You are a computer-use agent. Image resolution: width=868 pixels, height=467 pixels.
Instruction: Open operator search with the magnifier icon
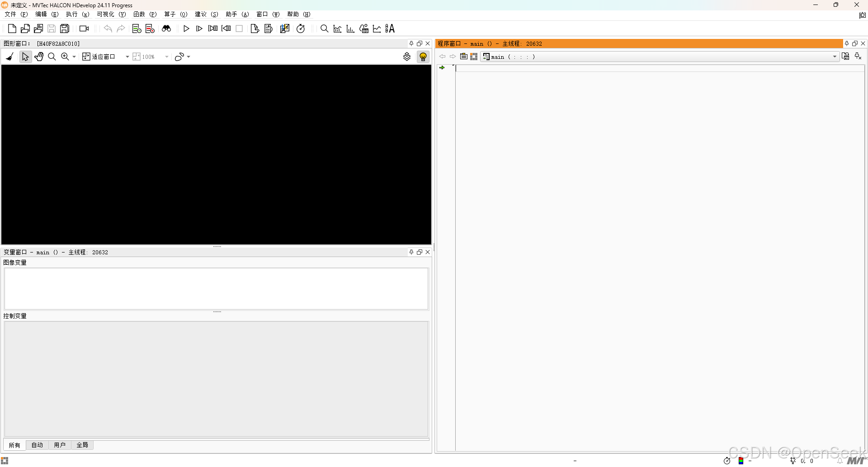click(324, 28)
